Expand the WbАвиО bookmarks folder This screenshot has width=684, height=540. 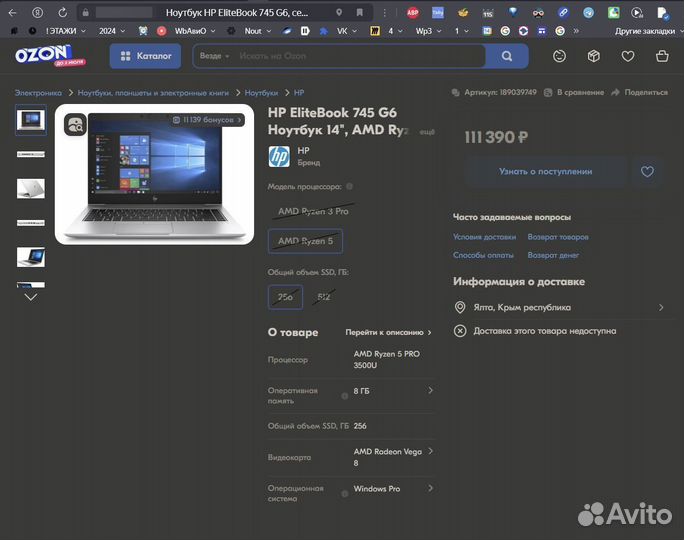(195, 31)
